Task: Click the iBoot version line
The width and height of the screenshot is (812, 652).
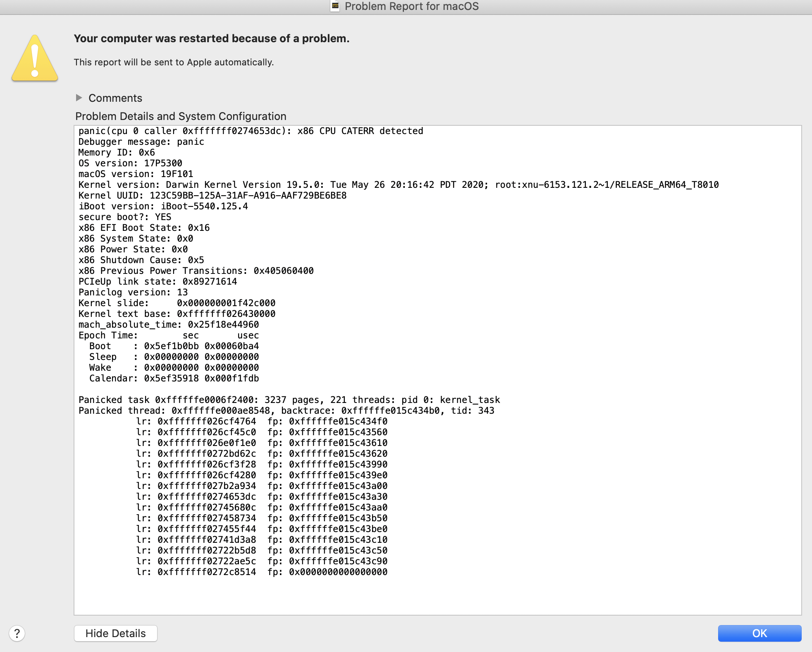Action: point(163,206)
